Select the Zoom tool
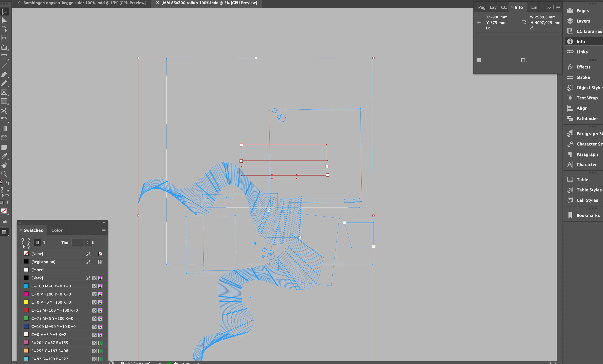The height and width of the screenshot is (364, 603). tap(4, 174)
